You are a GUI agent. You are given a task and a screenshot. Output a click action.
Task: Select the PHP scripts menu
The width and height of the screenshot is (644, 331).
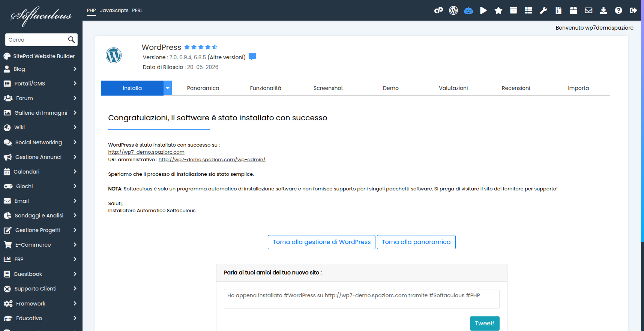[91, 10]
